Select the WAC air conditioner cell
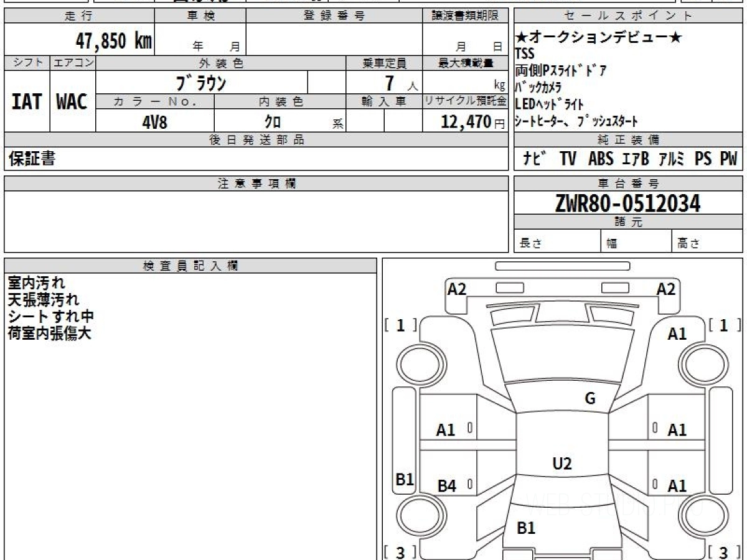747x560 pixels. tap(72, 102)
